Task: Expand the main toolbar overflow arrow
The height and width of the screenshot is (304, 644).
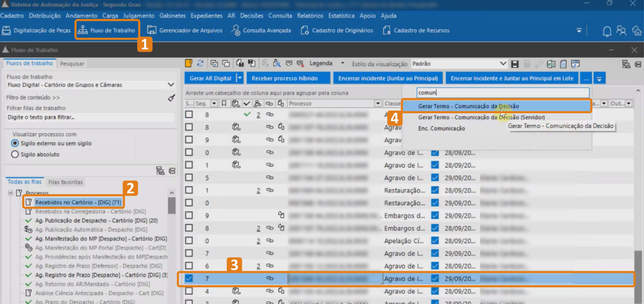Action: coord(578,30)
